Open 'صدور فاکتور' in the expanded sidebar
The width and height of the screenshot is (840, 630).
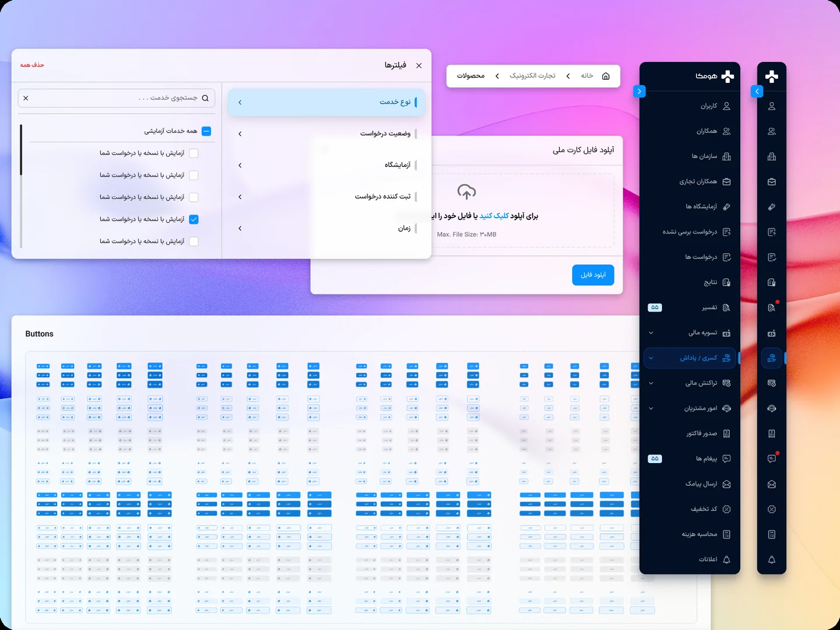pyautogui.click(x=689, y=433)
